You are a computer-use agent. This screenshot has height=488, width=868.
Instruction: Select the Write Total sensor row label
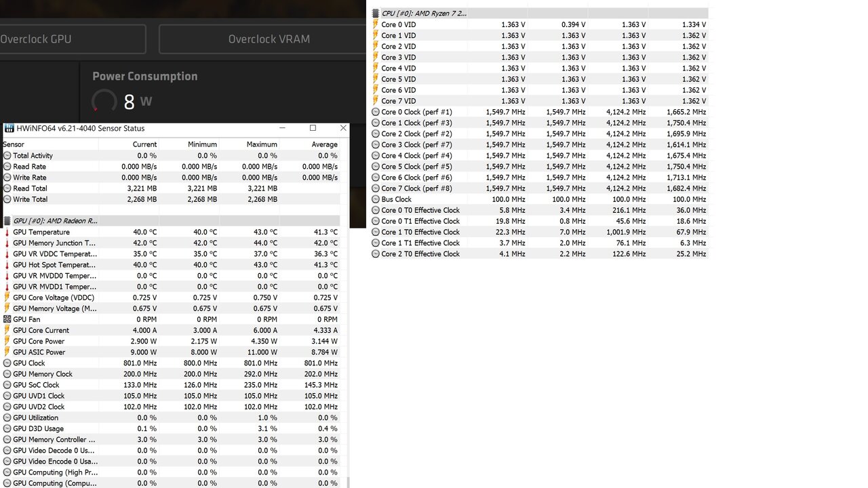30,199
